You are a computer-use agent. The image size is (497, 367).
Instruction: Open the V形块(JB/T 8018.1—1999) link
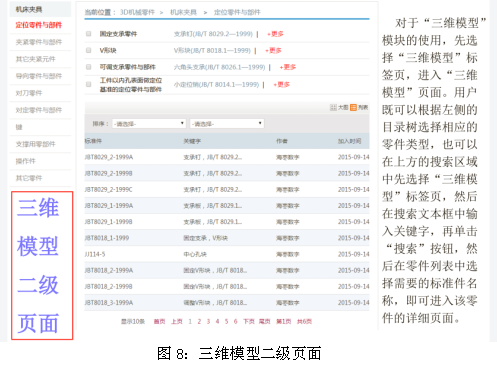pos(212,50)
